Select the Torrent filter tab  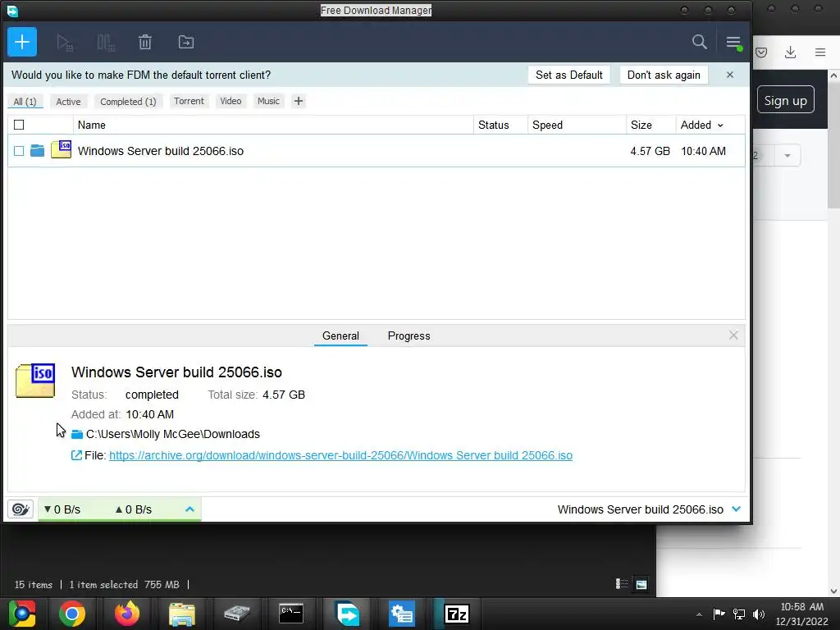(x=189, y=101)
